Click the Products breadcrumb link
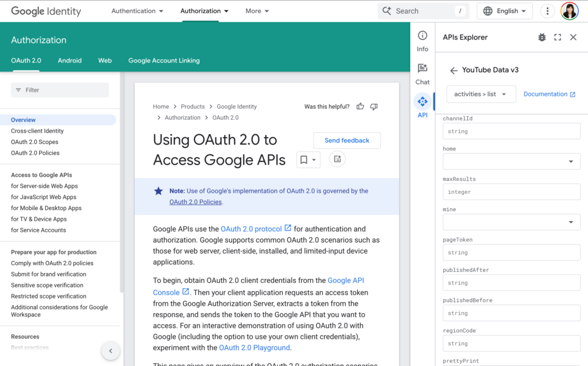This screenshot has height=366, width=588. pos(193,106)
